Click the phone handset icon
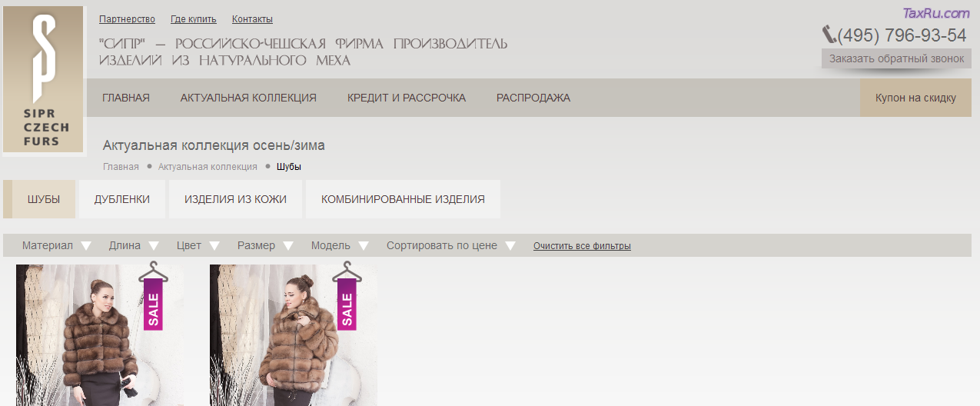 (x=829, y=35)
